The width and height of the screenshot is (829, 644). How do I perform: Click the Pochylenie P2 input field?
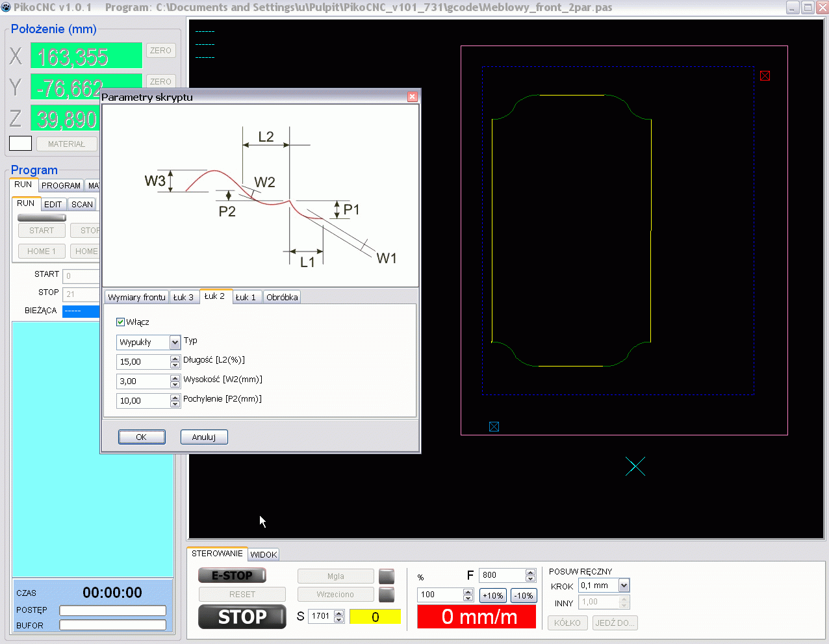point(144,401)
